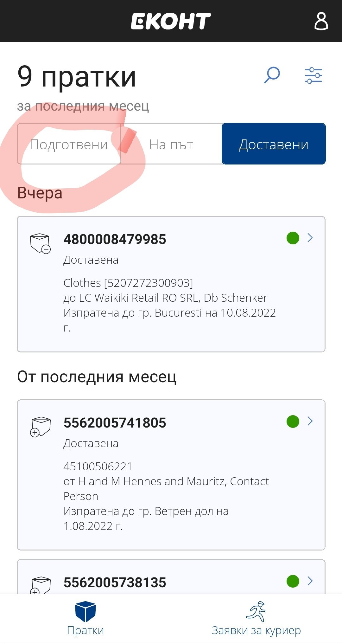This screenshot has width=342, height=644.
Task: Tap the ЕКОНТ logo
Action: point(171,21)
